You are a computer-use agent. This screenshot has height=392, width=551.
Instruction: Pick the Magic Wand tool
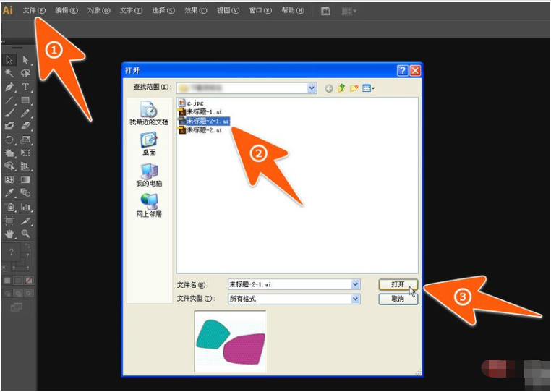point(9,73)
